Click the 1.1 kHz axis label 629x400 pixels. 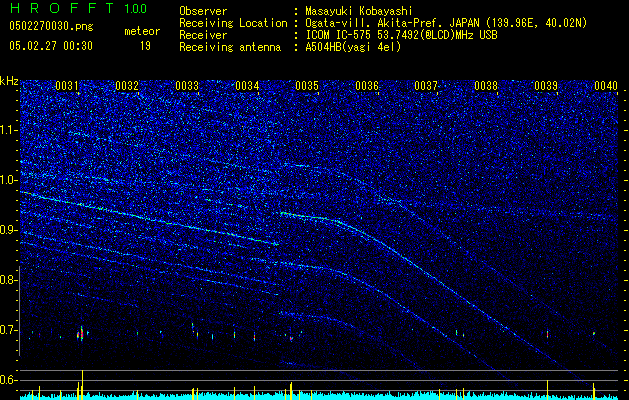point(8,130)
